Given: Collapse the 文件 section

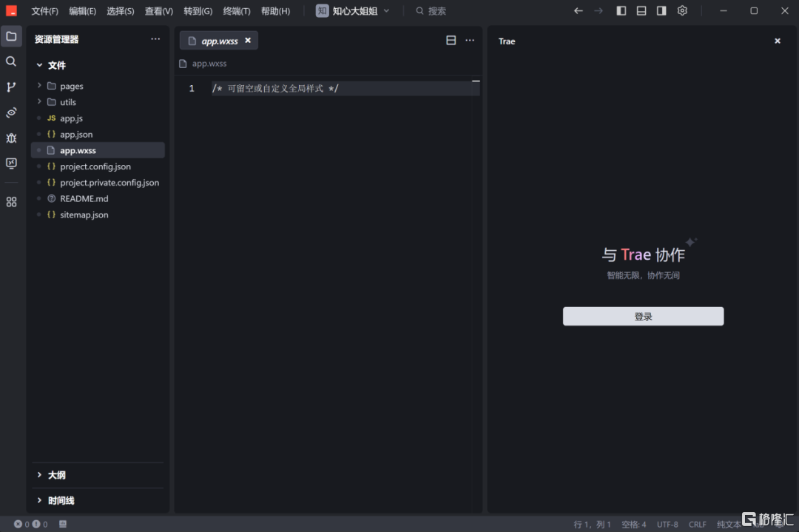Looking at the screenshot, I should pyautogui.click(x=51, y=65).
